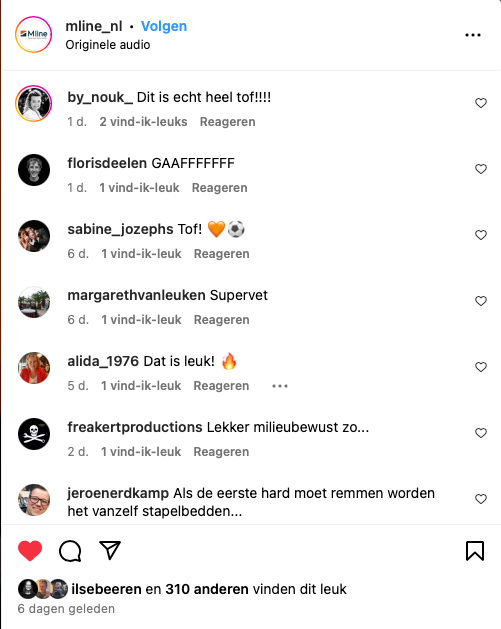
Task: Open post options three-dots menu at top
Action: pos(473,35)
